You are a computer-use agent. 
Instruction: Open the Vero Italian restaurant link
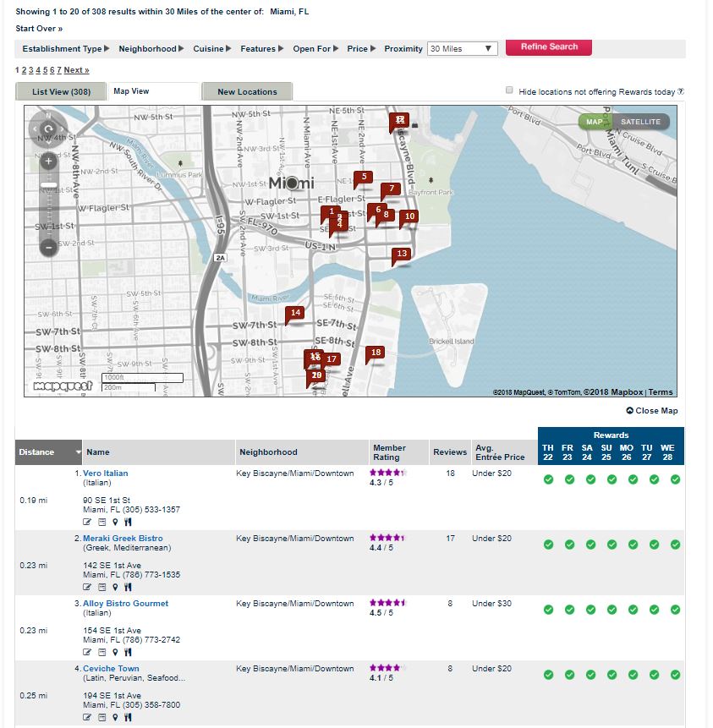(106, 473)
